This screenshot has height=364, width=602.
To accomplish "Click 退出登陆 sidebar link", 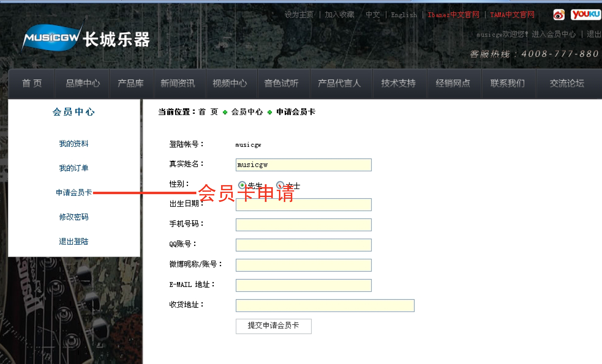I will pyautogui.click(x=74, y=241).
